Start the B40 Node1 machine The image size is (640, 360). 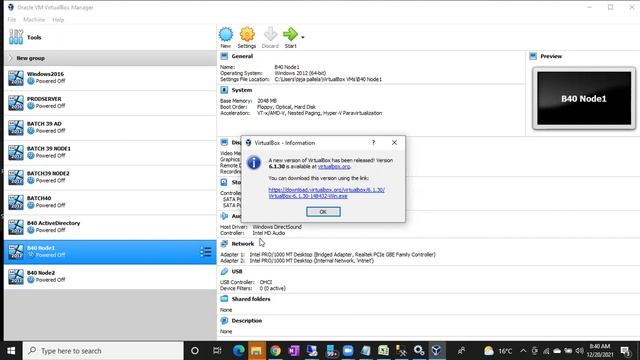[290, 38]
